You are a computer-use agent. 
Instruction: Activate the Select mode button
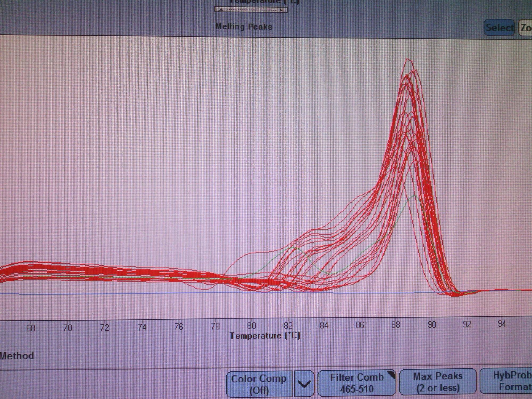pos(499,28)
